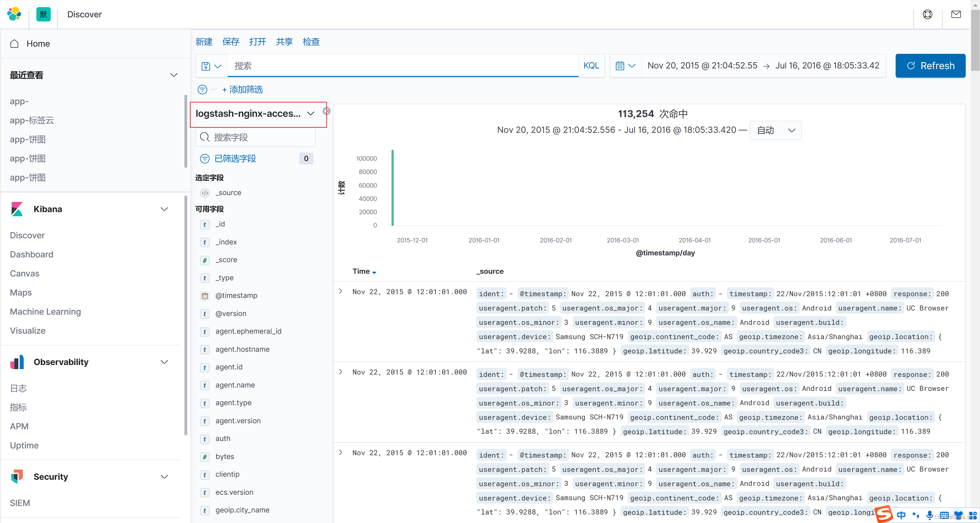Click the Elastic logo in the top left
The image size is (980, 523).
tap(14, 14)
